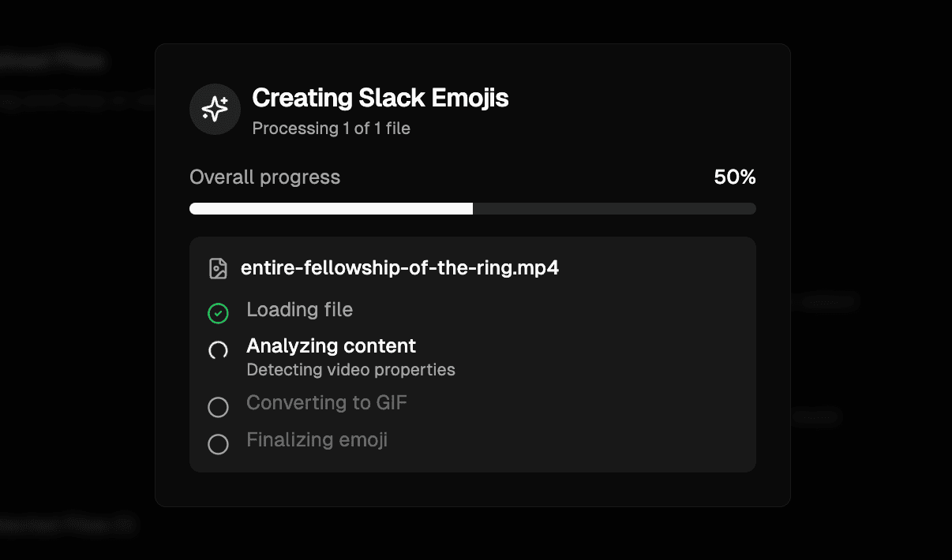The width and height of the screenshot is (952, 560).
Task: Select the Finalizing emoji step label
Action: [317, 439]
